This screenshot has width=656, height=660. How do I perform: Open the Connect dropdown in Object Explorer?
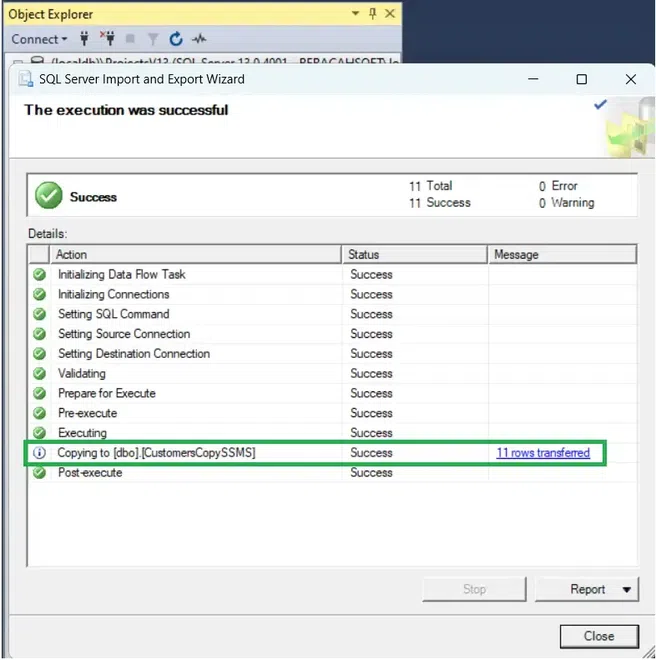pyautogui.click(x=39, y=39)
